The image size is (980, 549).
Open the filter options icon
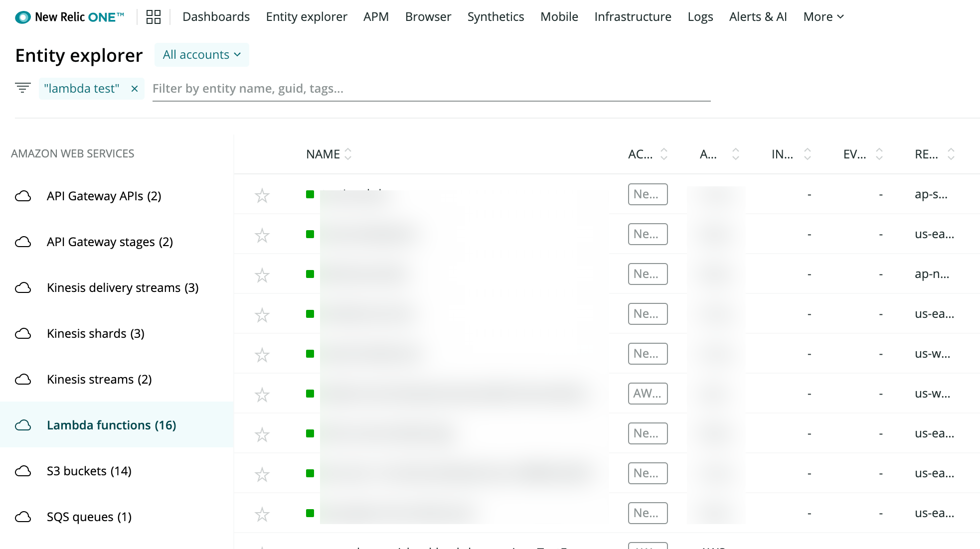(22, 88)
